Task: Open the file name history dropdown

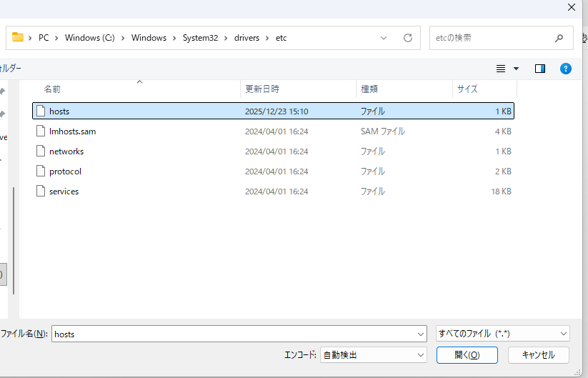Action: click(x=420, y=334)
